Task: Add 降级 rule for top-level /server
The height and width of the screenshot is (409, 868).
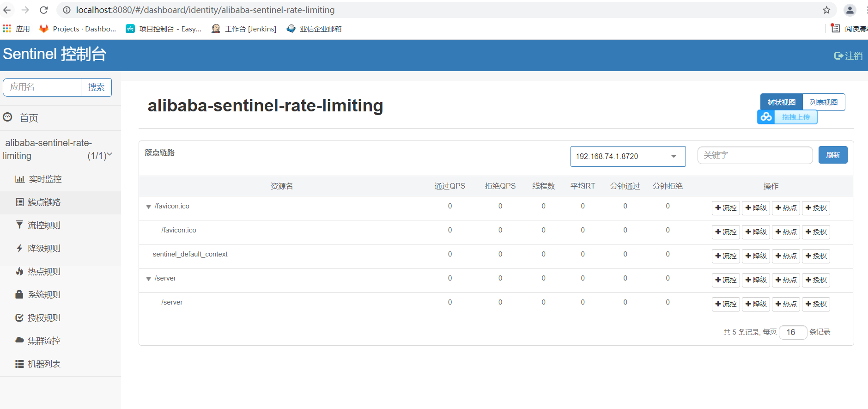Action: [x=756, y=280]
